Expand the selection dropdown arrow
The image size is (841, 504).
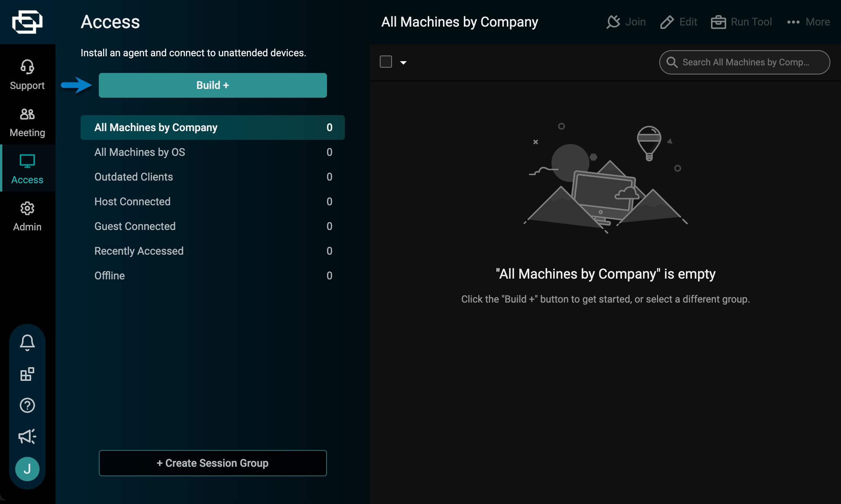click(x=403, y=63)
